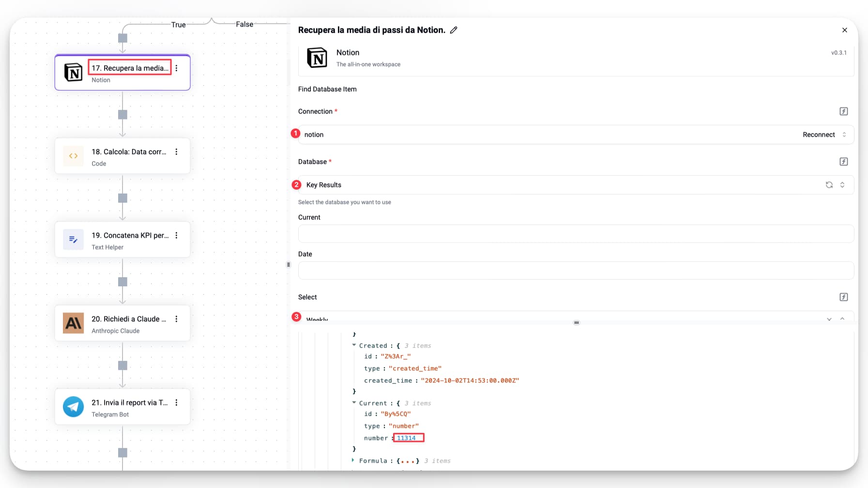The height and width of the screenshot is (488, 868).
Task: Collapse the Select field with up chevron
Action: click(842, 319)
